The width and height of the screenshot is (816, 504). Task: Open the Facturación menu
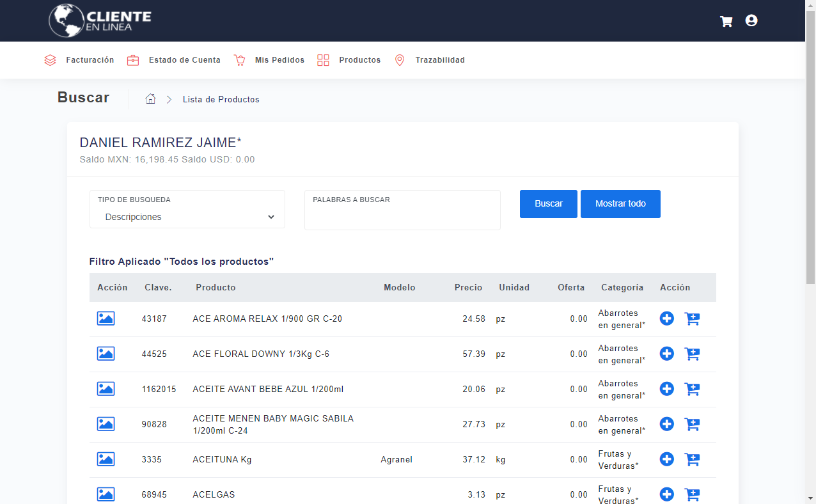tap(79, 60)
